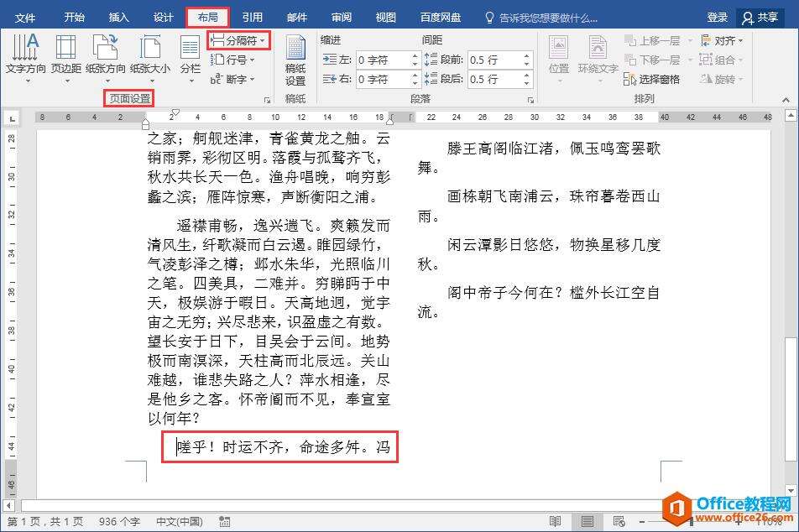Switch to Web Layout view icon

click(619, 521)
